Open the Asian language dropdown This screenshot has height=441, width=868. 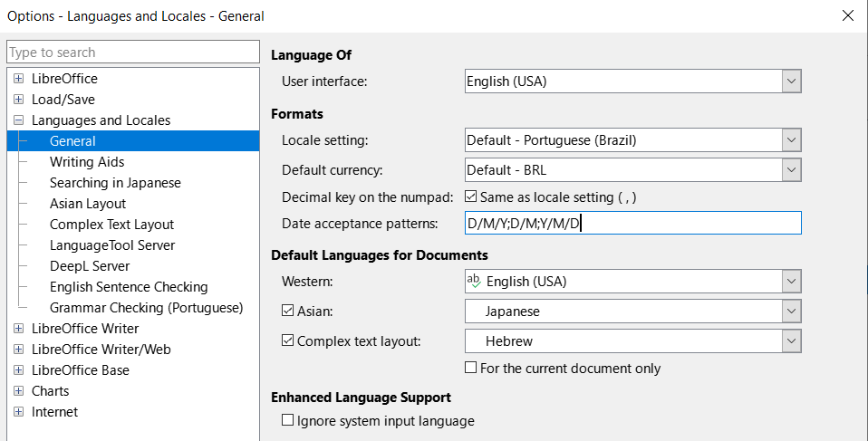click(x=792, y=312)
